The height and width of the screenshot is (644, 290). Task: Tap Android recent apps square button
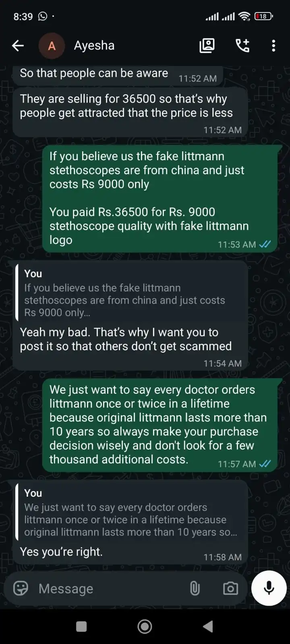[81, 626]
